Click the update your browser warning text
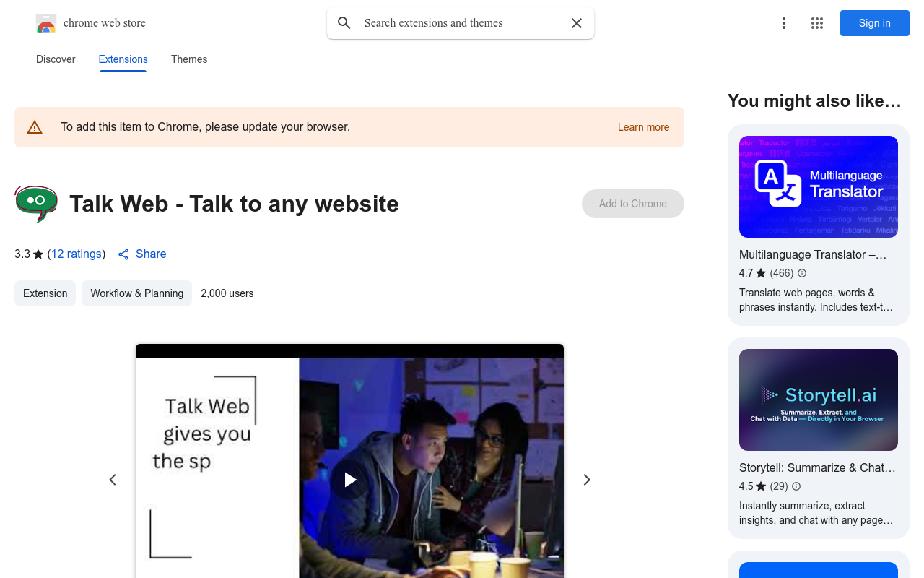Screen dimensions: 924x578 [x=205, y=127]
